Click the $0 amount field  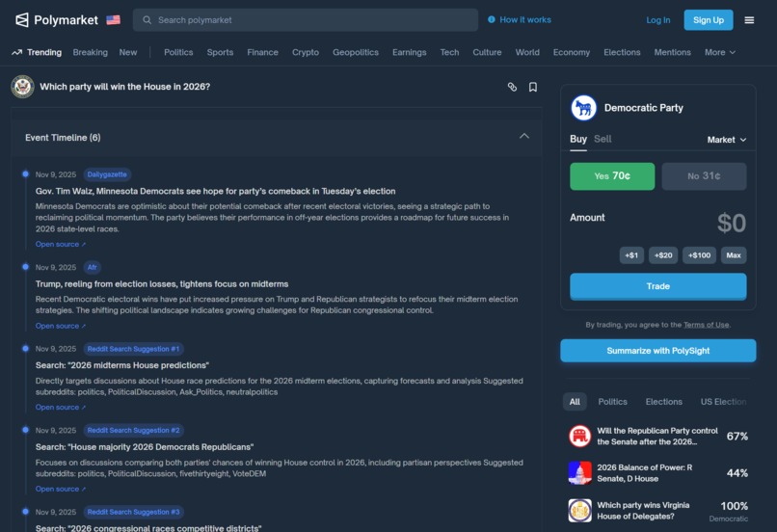click(x=732, y=223)
